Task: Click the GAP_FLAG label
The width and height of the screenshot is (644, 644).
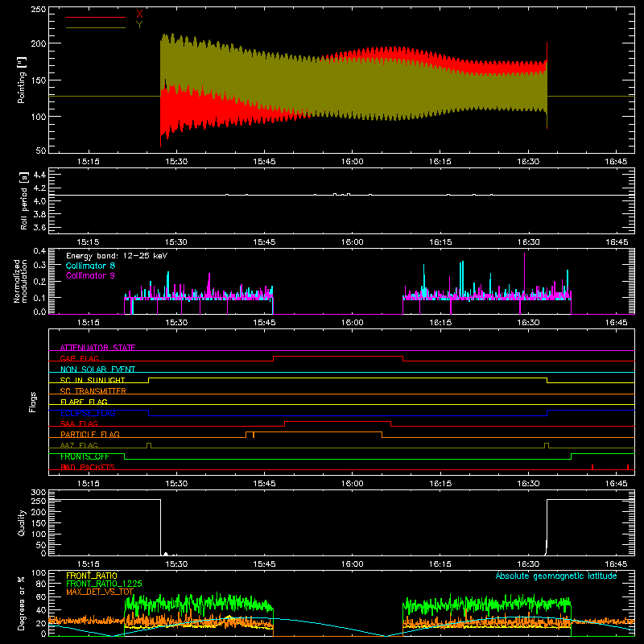Action: click(x=80, y=358)
